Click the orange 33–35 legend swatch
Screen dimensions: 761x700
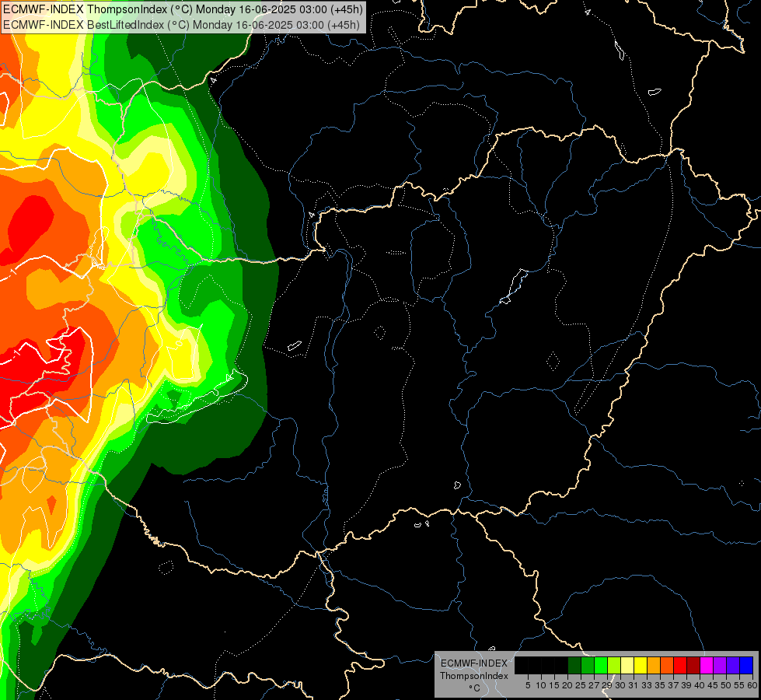point(654,665)
